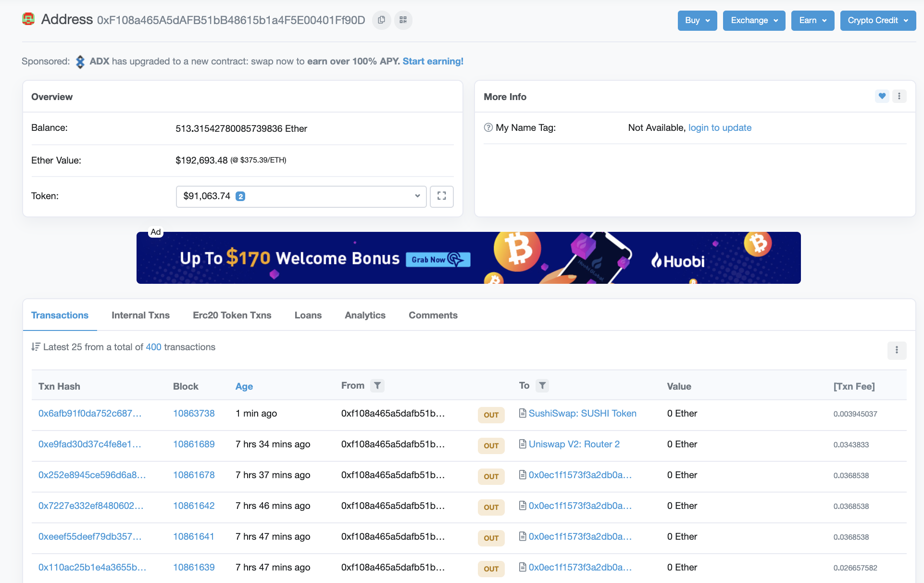The width and height of the screenshot is (924, 583).
Task: Expand token holdings full view icon
Action: [442, 196]
